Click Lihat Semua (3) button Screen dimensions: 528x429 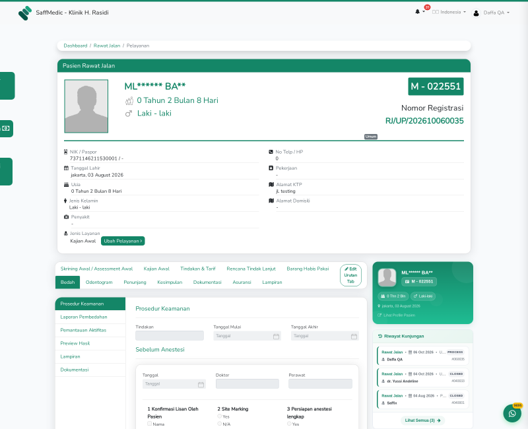point(423,421)
